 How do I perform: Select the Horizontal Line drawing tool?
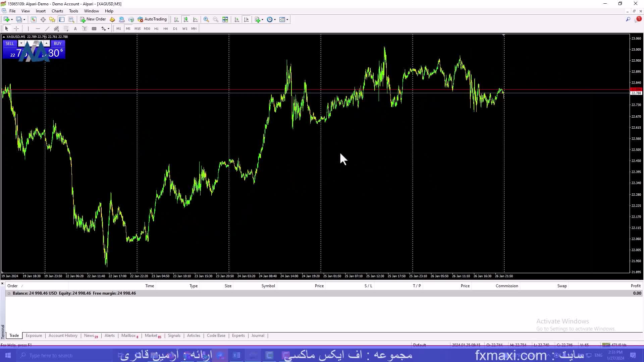(x=38, y=29)
